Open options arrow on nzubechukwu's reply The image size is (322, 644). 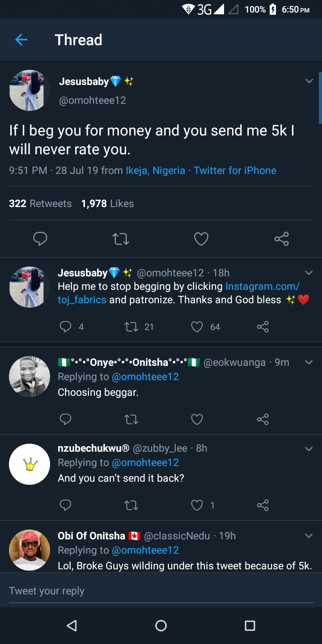(309, 449)
